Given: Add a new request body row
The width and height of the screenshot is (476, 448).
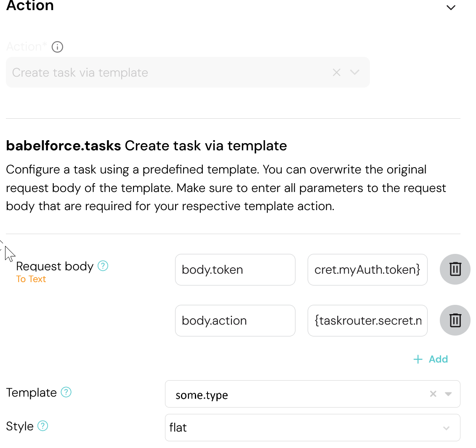Looking at the screenshot, I should tap(438, 359).
